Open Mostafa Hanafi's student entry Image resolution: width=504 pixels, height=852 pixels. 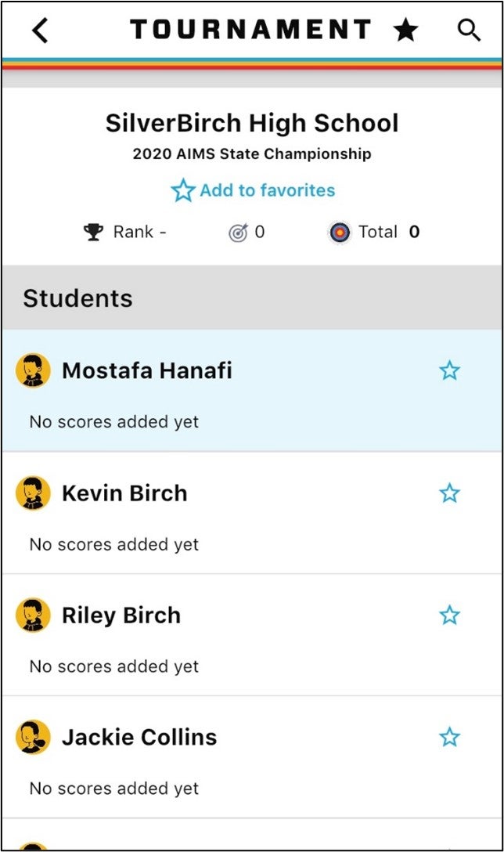147,370
